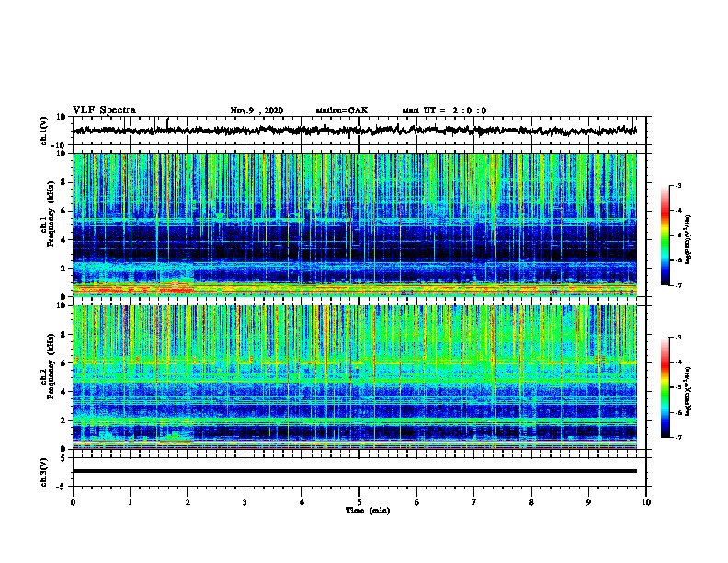
Task: Click the "-3" label on the upper color bar
Action: (677, 185)
